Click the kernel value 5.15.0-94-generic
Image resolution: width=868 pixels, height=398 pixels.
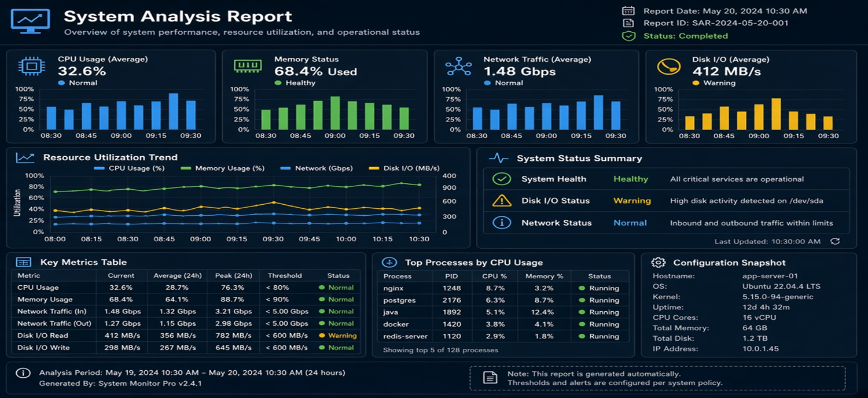pyautogui.click(x=778, y=297)
